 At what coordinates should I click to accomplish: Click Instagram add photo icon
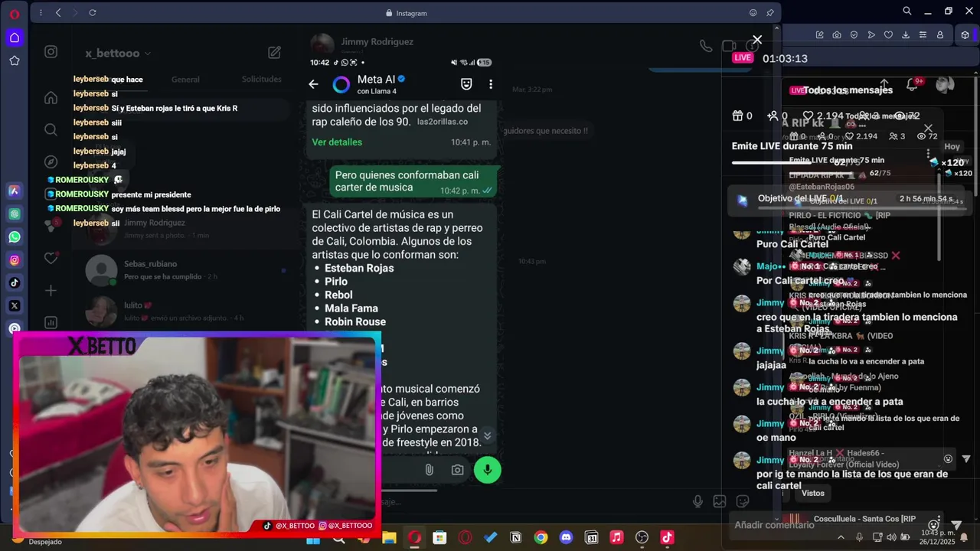click(720, 501)
